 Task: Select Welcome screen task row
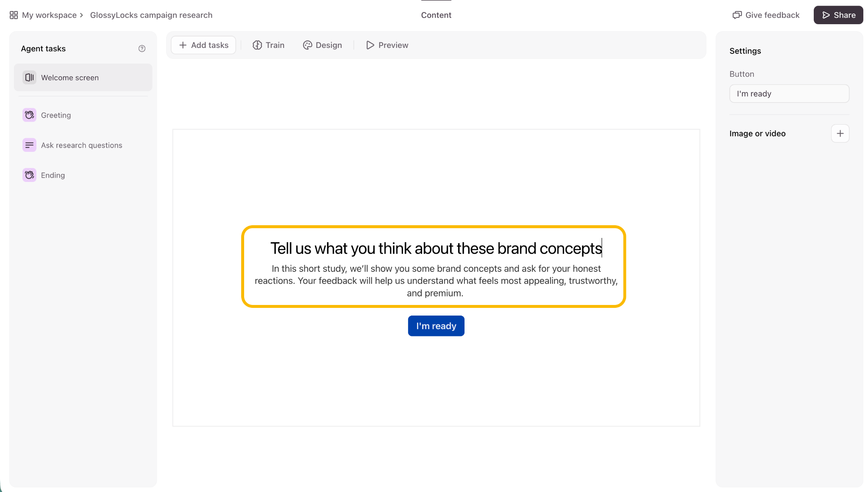(x=83, y=78)
